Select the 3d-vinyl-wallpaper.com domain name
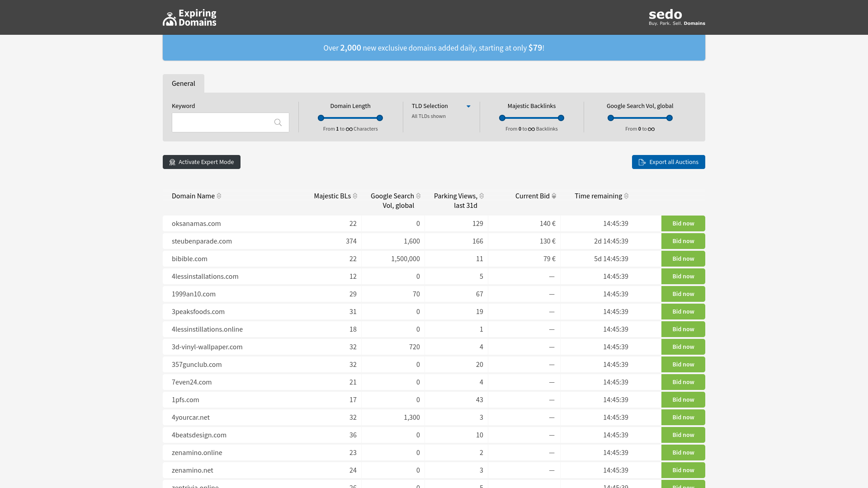 [207, 347]
